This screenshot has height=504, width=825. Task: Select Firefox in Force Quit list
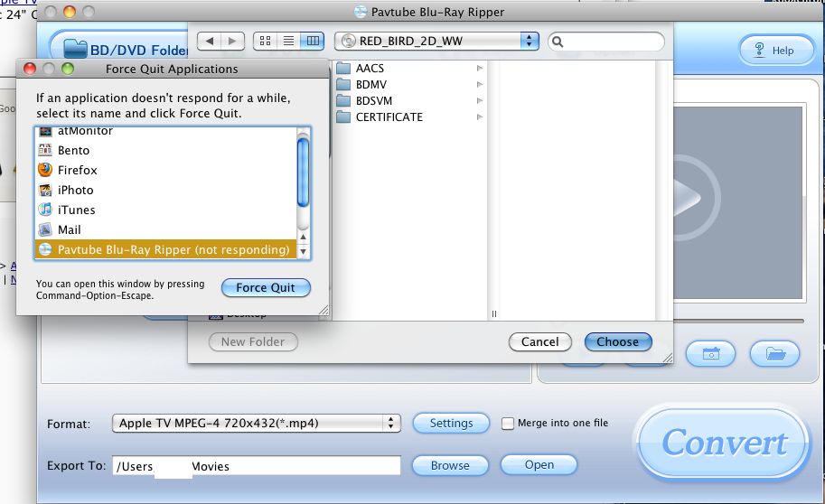[x=165, y=171]
